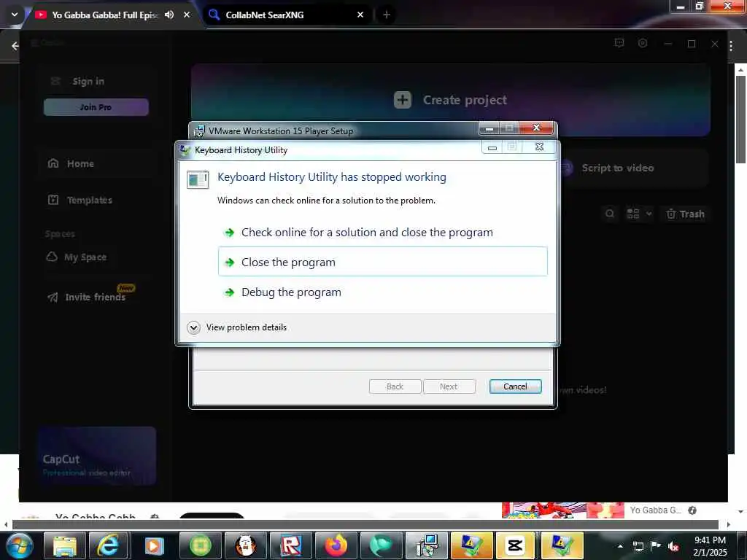Open Windows Media Player taskbar icon
Screen dimensions: 747x560
click(154, 545)
